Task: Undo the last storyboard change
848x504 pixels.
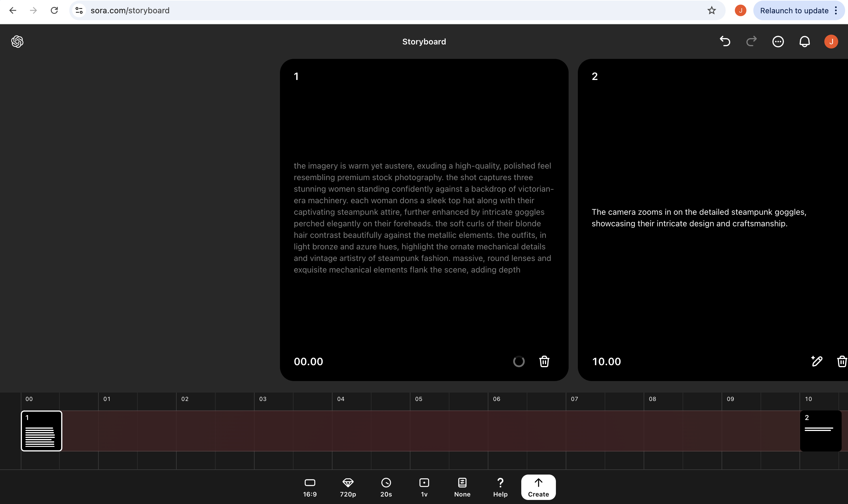Action: [725, 42]
